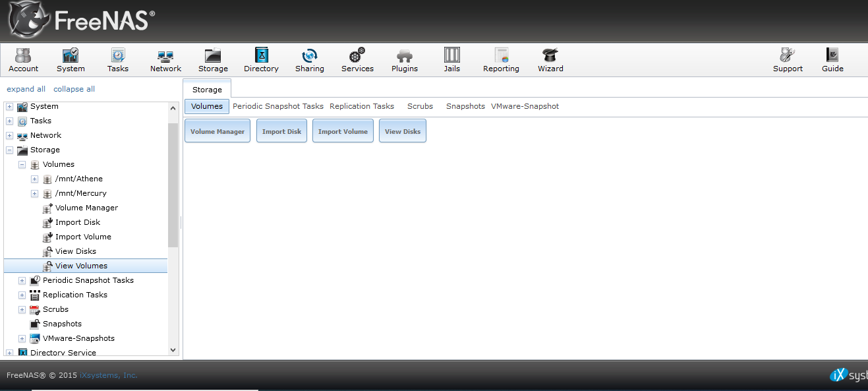Click the Snapshots icon in tree

35,324
